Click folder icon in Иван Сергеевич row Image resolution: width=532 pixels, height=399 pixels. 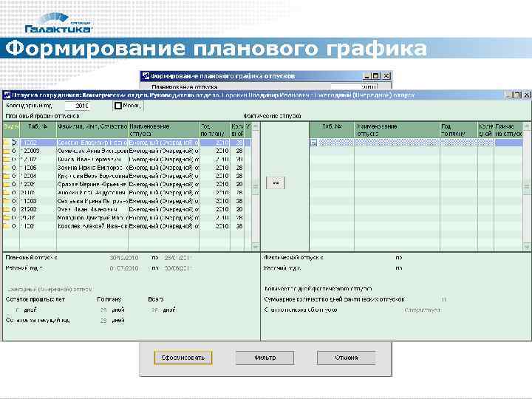pos(6,159)
